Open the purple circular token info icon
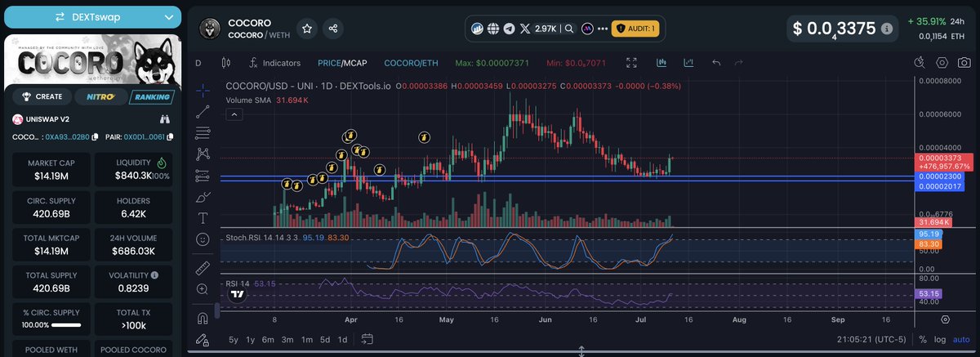Viewport: 980px width, 357px height. pyautogui.click(x=587, y=28)
